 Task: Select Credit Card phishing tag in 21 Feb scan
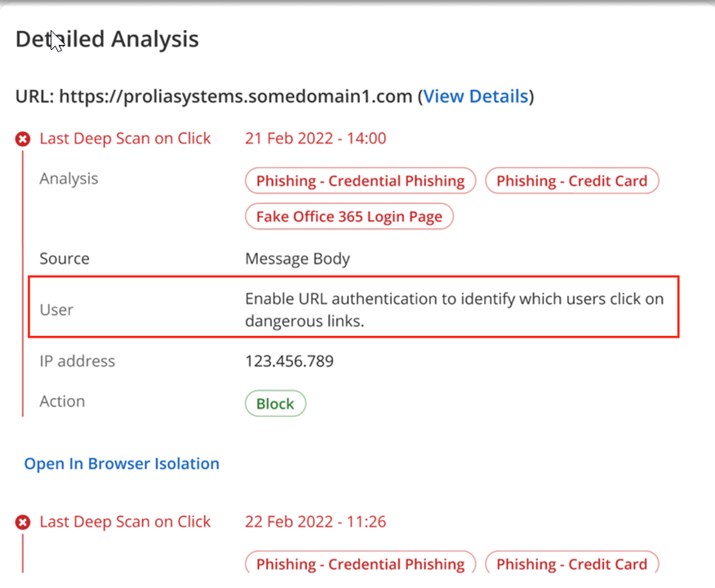pyautogui.click(x=571, y=181)
